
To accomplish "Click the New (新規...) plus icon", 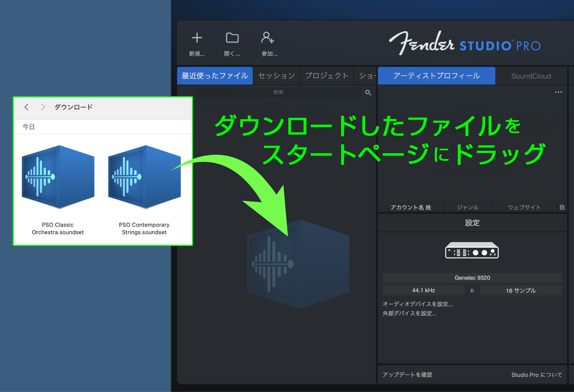I will tap(197, 38).
